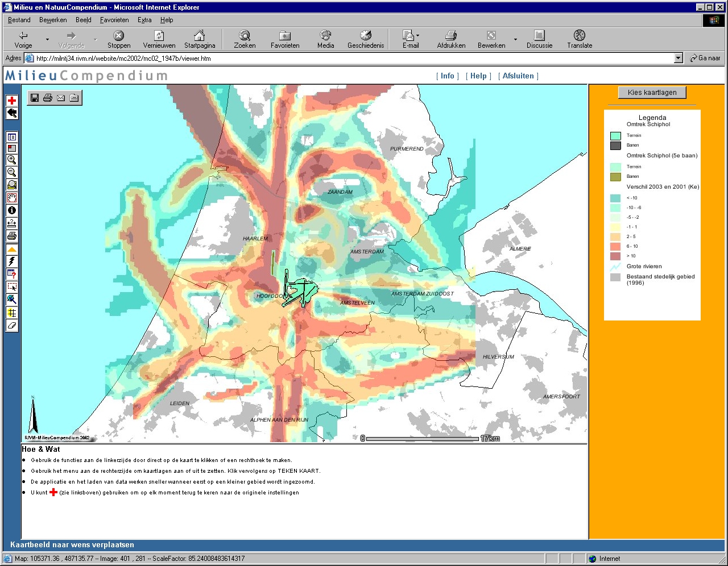Open the Afsluiten link

tap(518, 76)
